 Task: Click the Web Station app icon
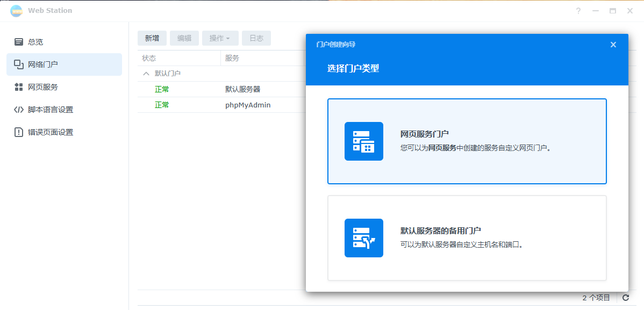[17, 11]
